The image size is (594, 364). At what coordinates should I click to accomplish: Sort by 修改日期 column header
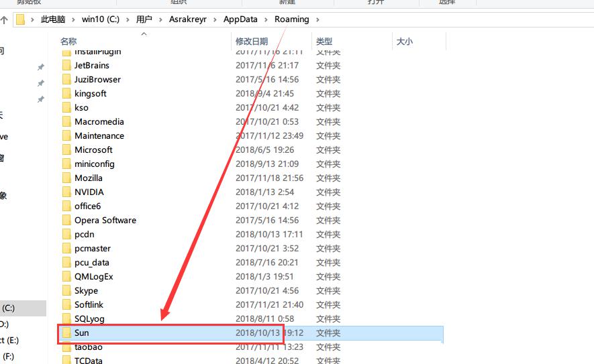tap(252, 42)
